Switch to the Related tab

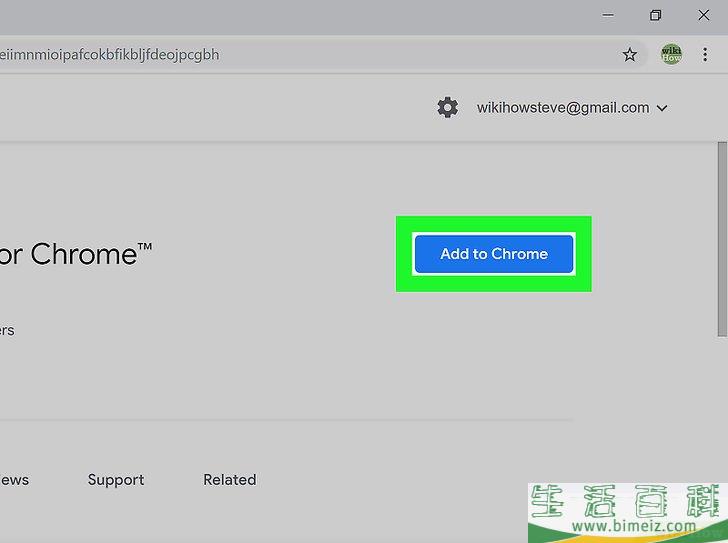pyautogui.click(x=229, y=479)
